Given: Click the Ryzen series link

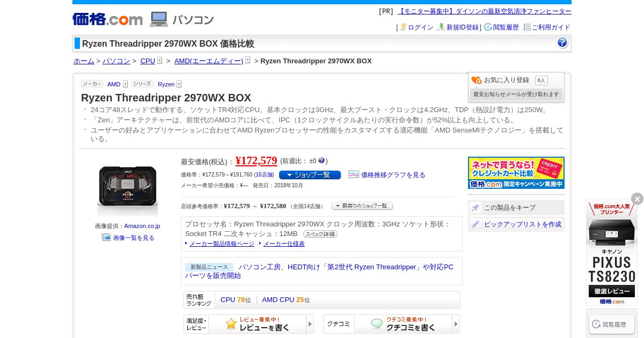Looking at the screenshot, I should point(166,84).
